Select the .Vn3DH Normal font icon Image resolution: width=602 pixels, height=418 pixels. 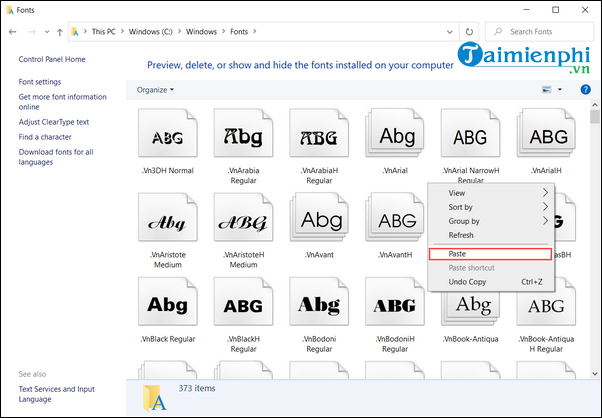coord(168,133)
